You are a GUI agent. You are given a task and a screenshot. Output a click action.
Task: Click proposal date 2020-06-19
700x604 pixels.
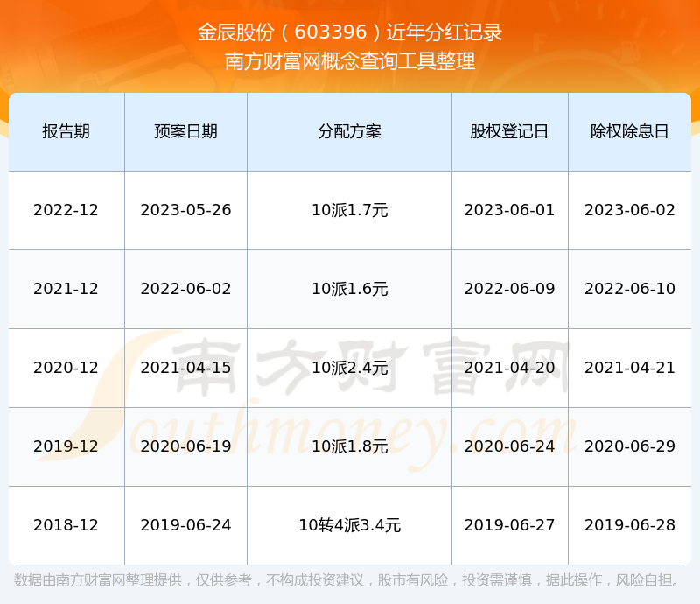pos(185,446)
